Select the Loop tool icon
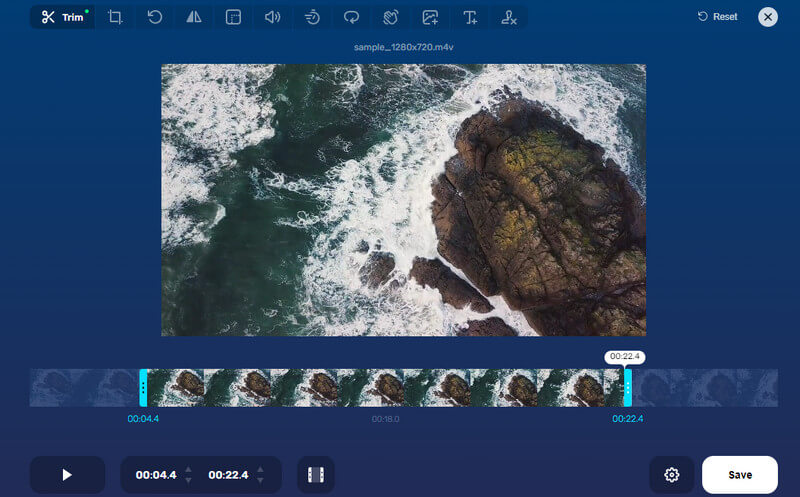This screenshot has width=800, height=497. coord(350,17)
